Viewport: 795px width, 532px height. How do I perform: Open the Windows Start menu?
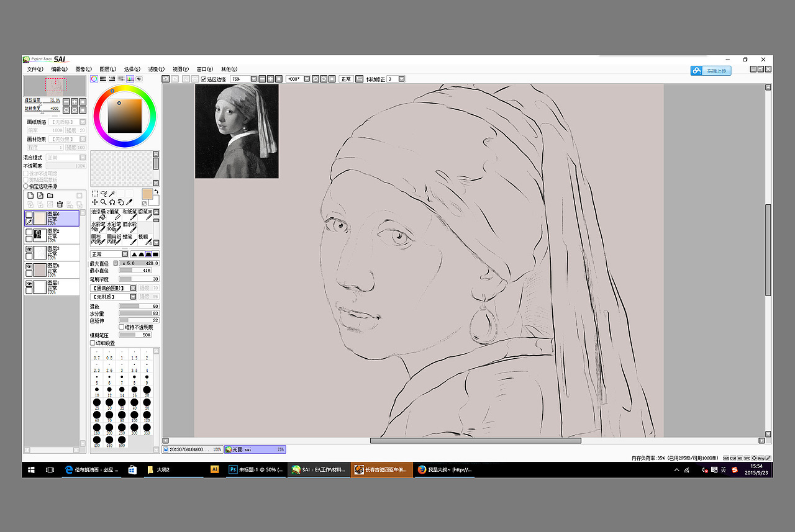pos(31,470)
